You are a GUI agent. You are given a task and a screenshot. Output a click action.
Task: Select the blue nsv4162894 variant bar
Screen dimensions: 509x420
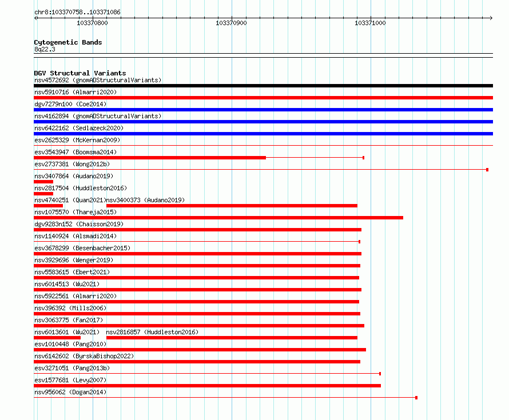[263, 122]
